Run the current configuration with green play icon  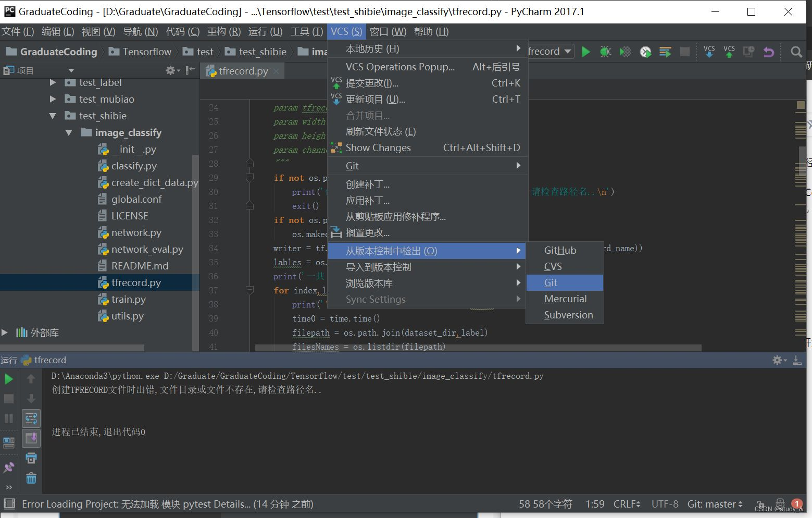585,51
